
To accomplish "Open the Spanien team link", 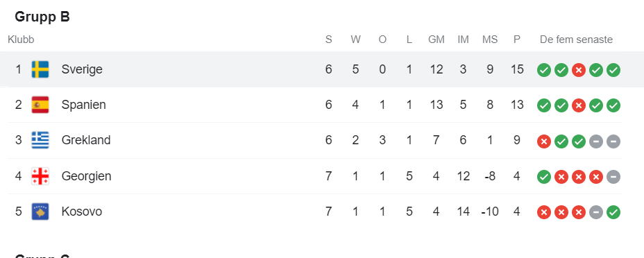I will click(84, 105).
